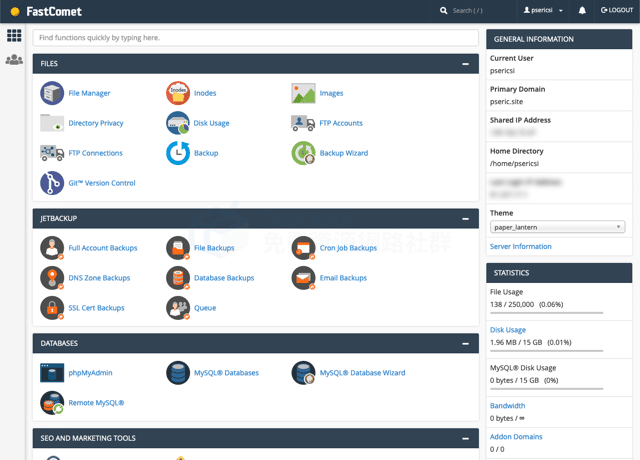Open the psericsi user menu

coord(543,10)
